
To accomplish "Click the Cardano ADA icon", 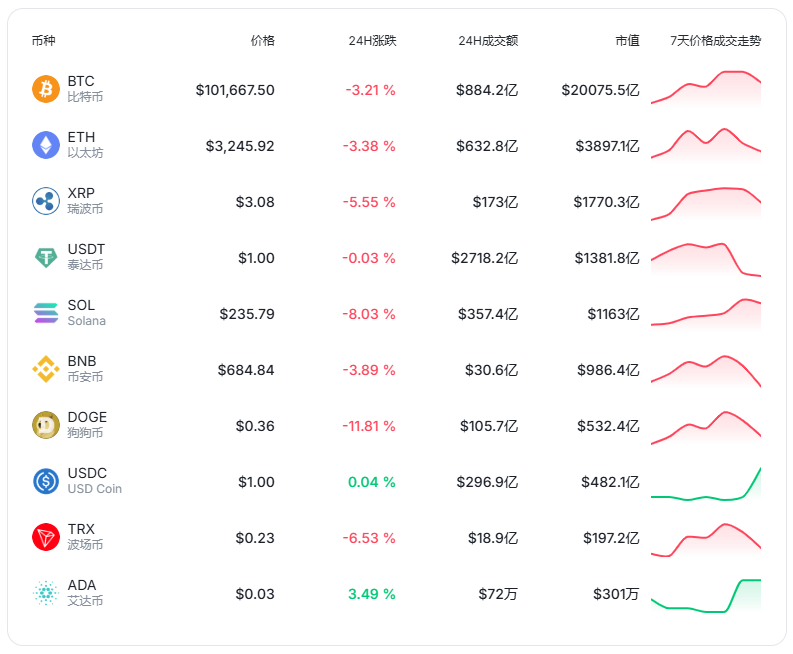I will pyautogui.click(x=46, y=593).
